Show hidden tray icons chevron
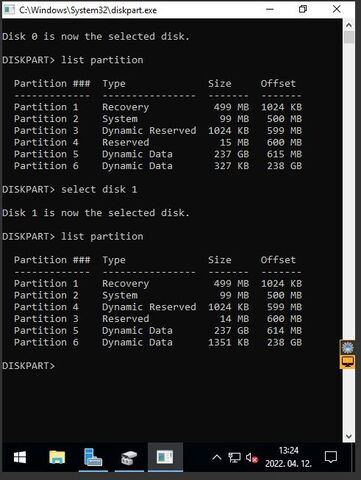The image size is (361, 480). coord(217,457)
